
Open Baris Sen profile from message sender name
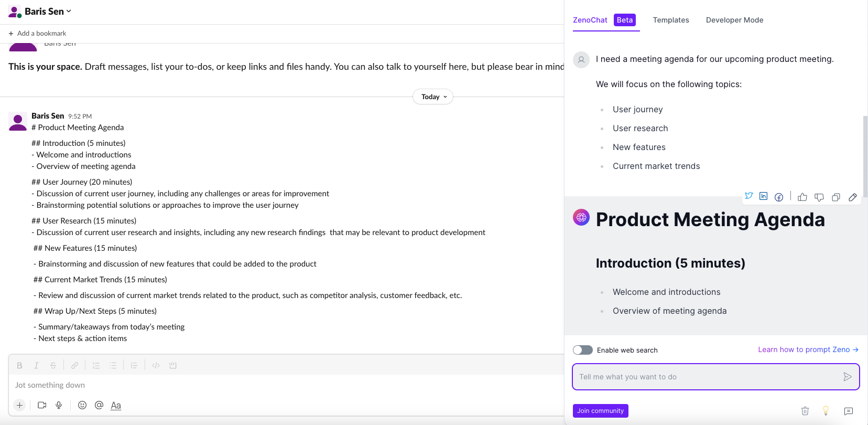click(48, 116)
